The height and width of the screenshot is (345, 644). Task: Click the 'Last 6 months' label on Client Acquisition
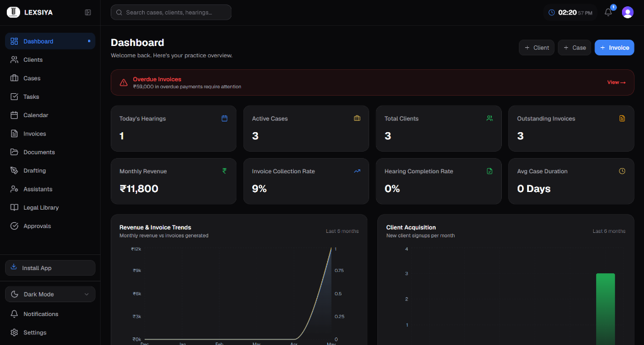[x=609, y=231]
